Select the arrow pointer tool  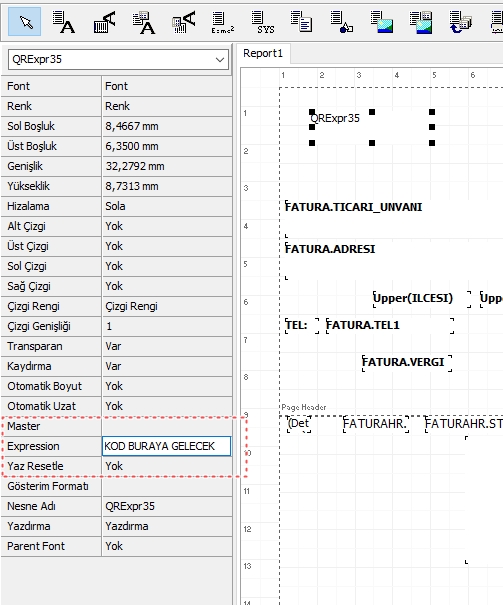point(24,22)
